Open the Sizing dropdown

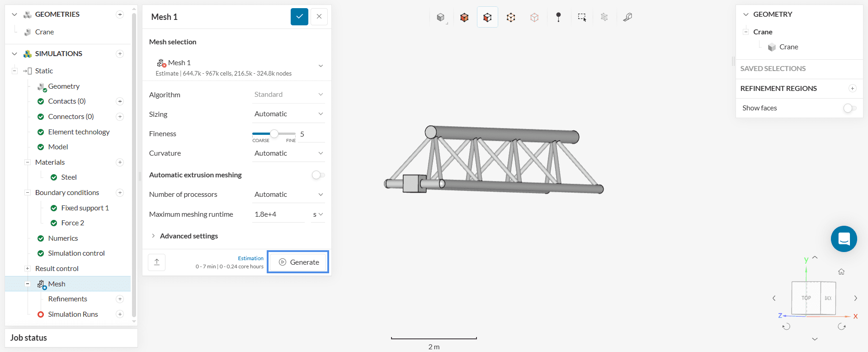pyautogui.click(x=288, y=114)
